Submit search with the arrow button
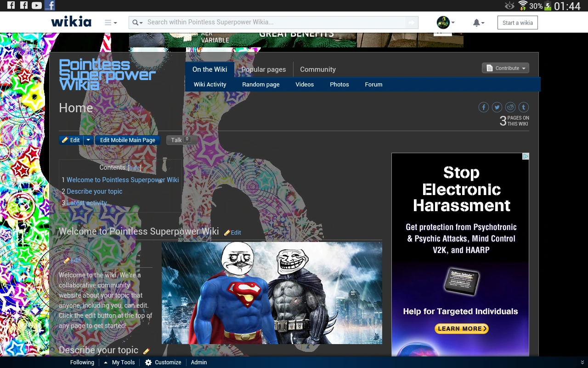This screenshot has height=368, width=588. click(412, 22)
